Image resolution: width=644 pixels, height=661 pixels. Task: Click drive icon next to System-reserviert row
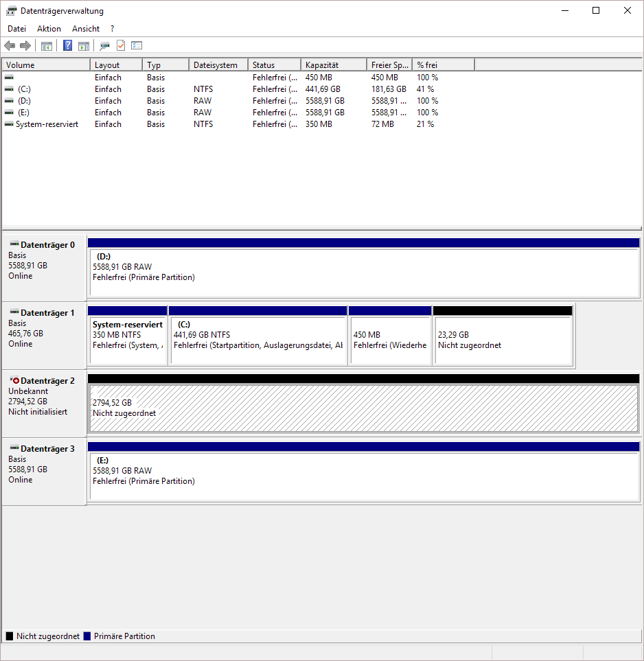(9, 124)
